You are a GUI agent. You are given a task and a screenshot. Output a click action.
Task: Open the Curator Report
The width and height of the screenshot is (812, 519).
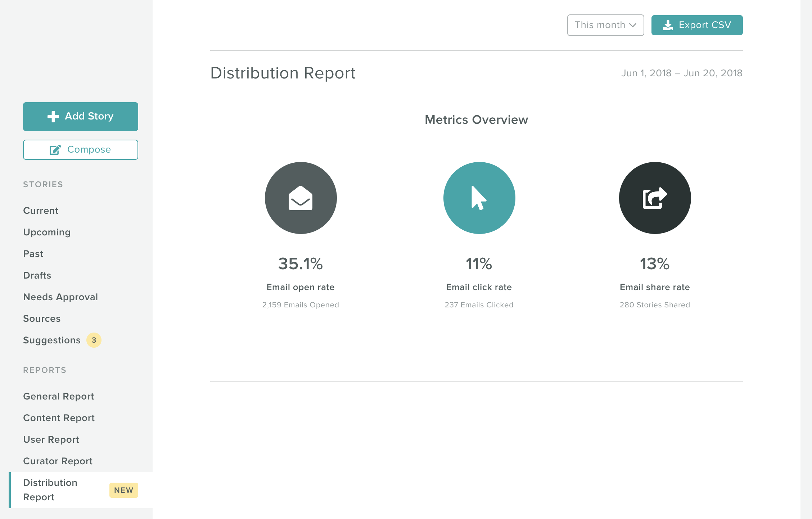pyautogui.click(x=58, y=461)
